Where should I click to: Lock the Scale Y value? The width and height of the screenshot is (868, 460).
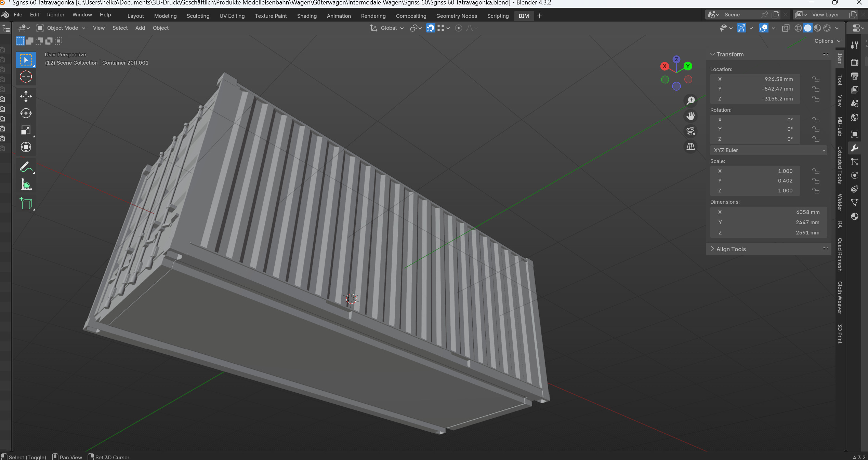(x=816, y=181)
